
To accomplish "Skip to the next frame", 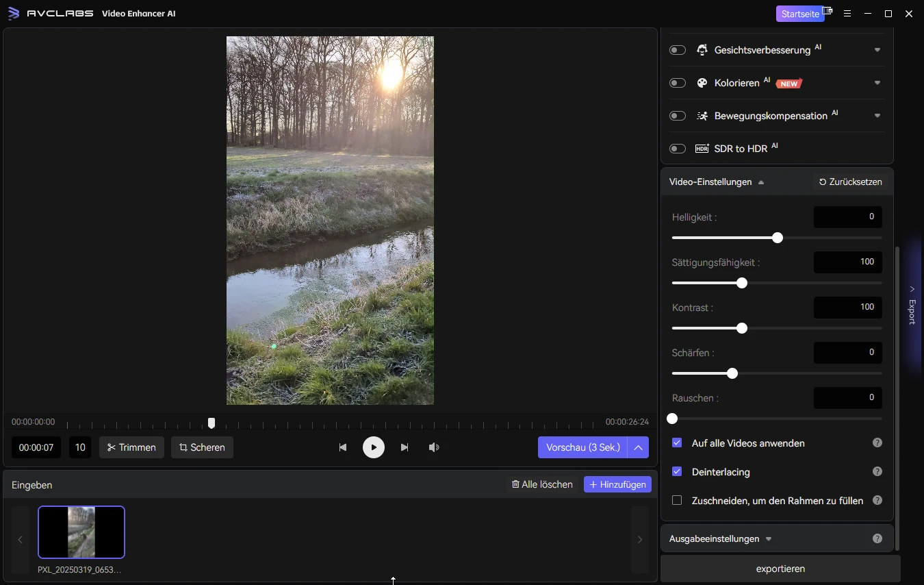I will coord(405,447).
